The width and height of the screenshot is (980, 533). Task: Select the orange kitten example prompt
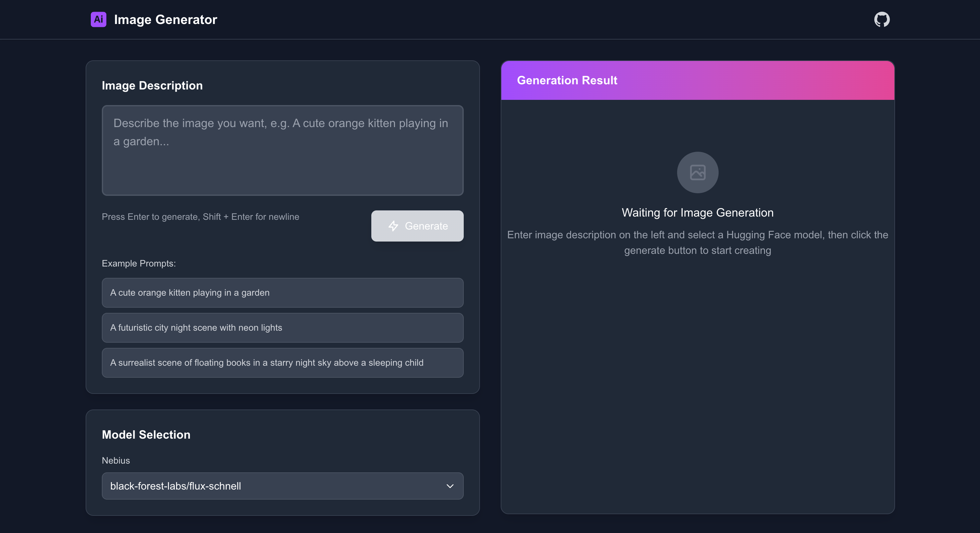[x=282, y=292]
